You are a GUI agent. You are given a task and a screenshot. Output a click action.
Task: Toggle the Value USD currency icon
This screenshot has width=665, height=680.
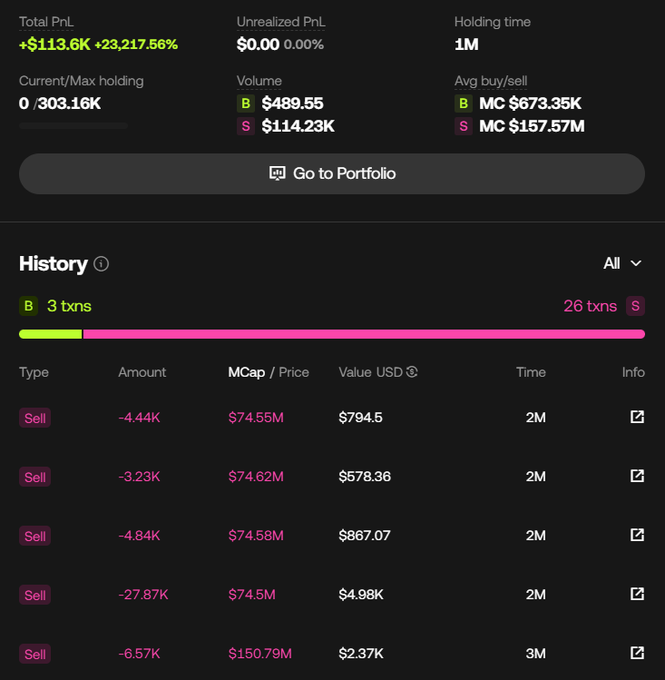pos(412,372)
